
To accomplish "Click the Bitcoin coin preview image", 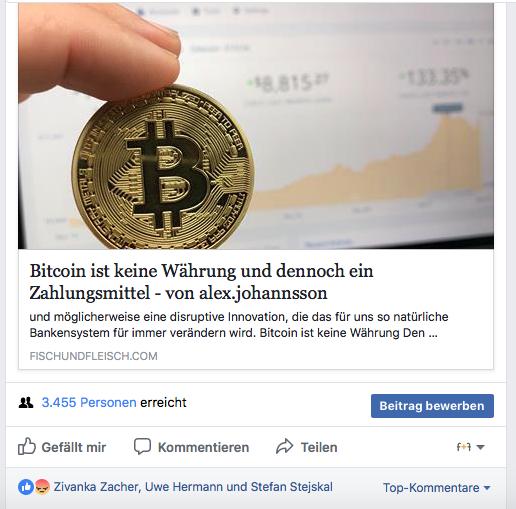I will (256, 126).
